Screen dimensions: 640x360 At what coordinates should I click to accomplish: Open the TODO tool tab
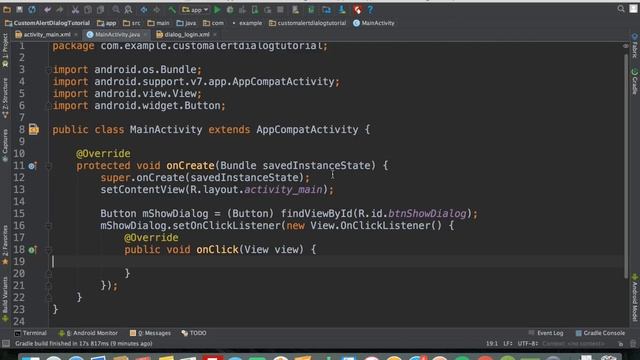194,333
